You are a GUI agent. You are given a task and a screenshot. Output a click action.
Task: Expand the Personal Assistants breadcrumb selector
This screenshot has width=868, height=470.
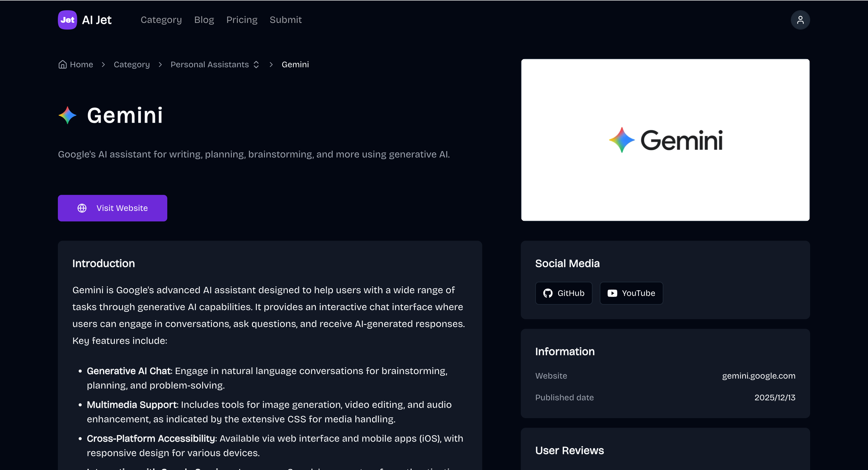(x=256, y=64)
